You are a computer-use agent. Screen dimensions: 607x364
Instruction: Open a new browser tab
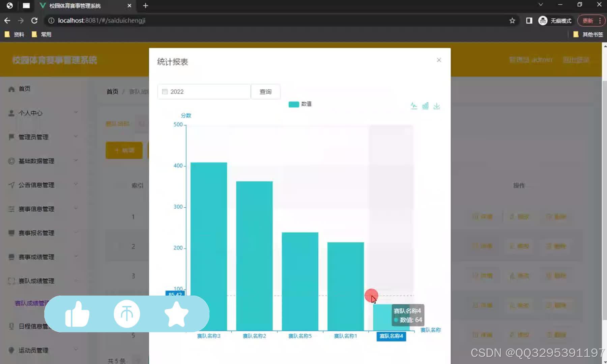click(x=145, y=6)
